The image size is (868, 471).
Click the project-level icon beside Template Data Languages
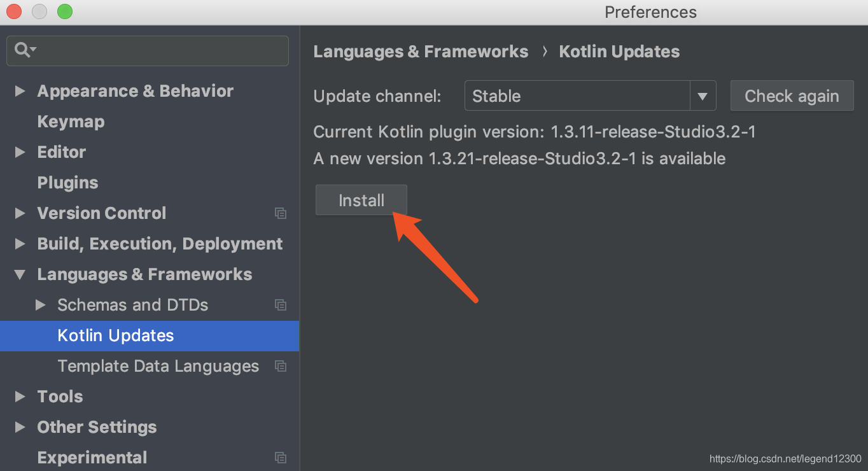(281, 366)
